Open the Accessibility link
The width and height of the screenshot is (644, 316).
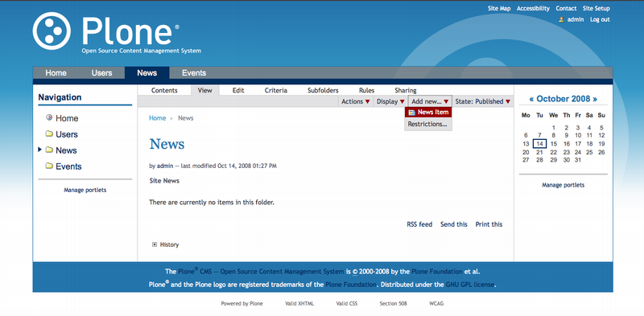point(533,8)
